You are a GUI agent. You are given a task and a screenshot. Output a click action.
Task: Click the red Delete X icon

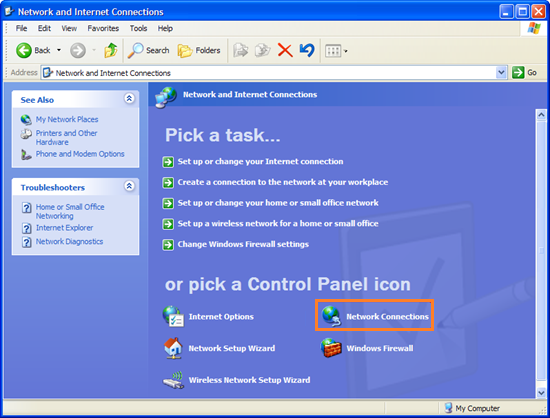(285, 50)
